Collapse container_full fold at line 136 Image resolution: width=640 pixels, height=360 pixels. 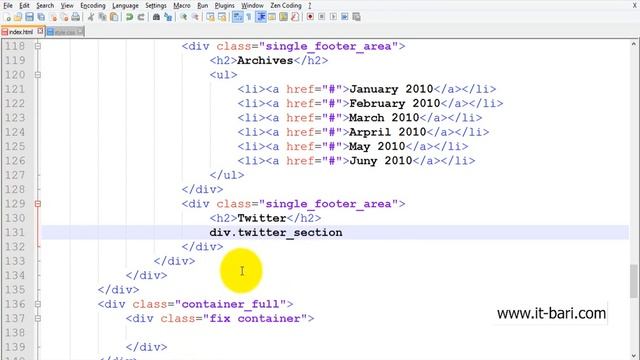pyautogui.click(x=38, y=304)
